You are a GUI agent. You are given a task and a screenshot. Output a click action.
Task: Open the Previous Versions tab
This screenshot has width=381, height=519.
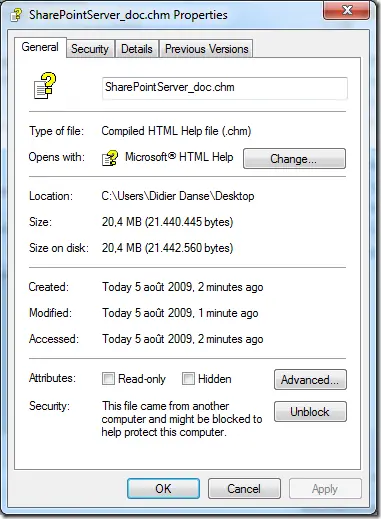tap(207, 49)
